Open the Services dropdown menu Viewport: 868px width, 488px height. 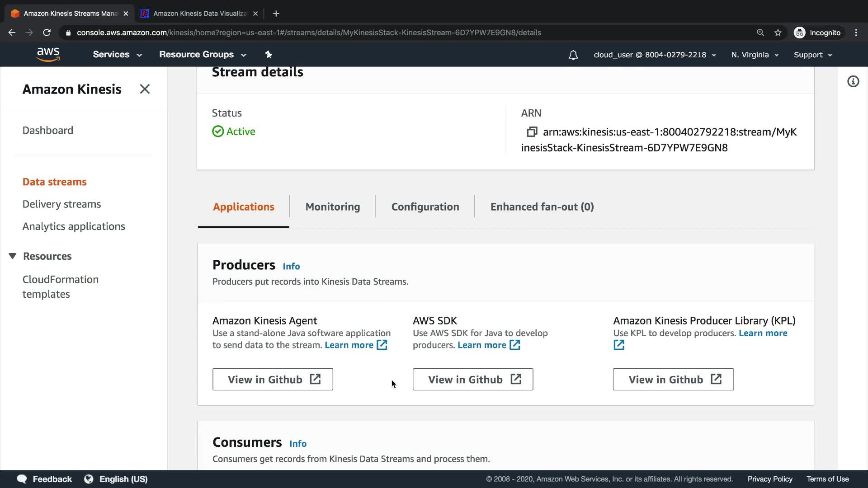[117, 55]
